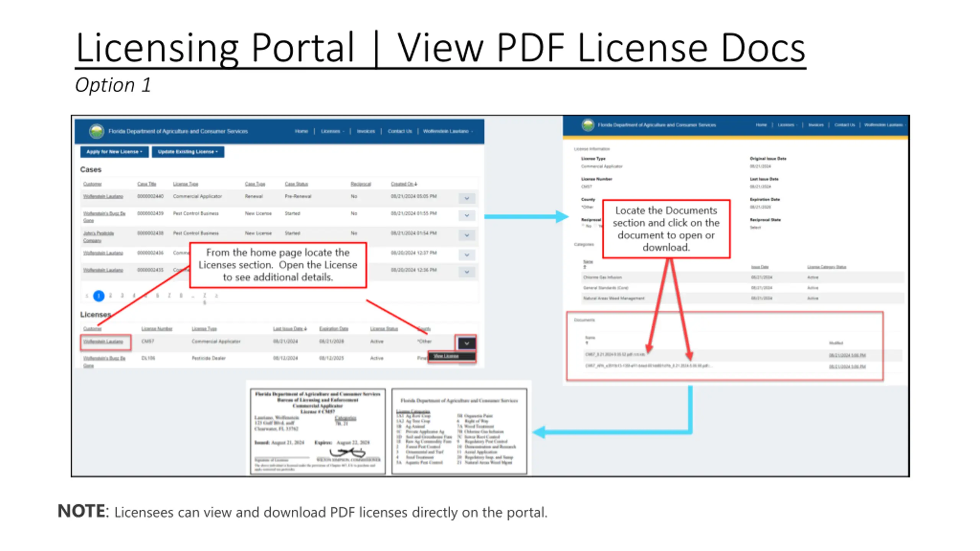Open chevron menu for case 0000002440

point(467,198)
